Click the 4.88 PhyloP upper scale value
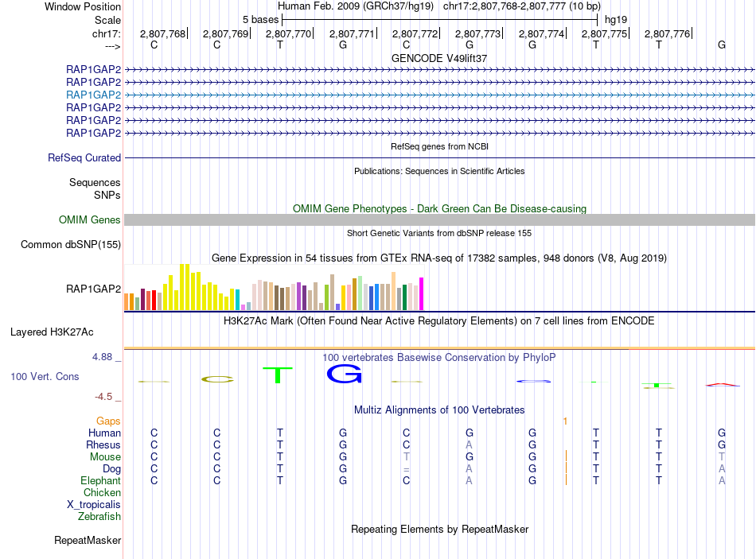The image size is (756, 559). (102, 357)
